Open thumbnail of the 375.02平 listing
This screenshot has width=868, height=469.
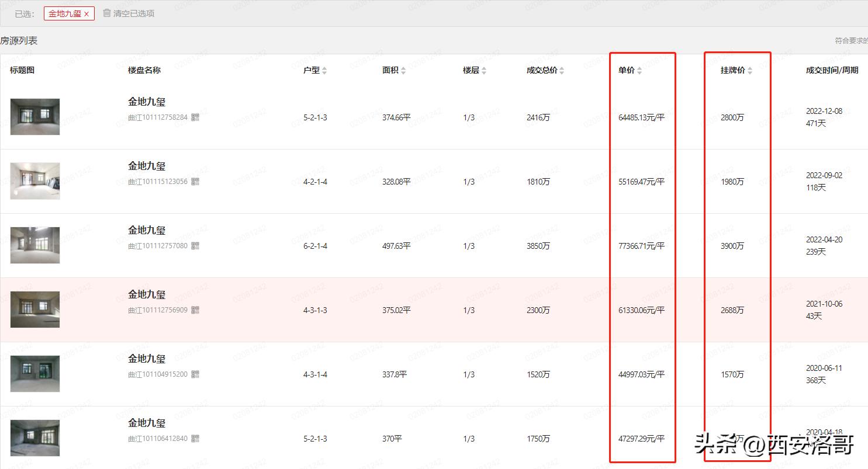point(35,310)
